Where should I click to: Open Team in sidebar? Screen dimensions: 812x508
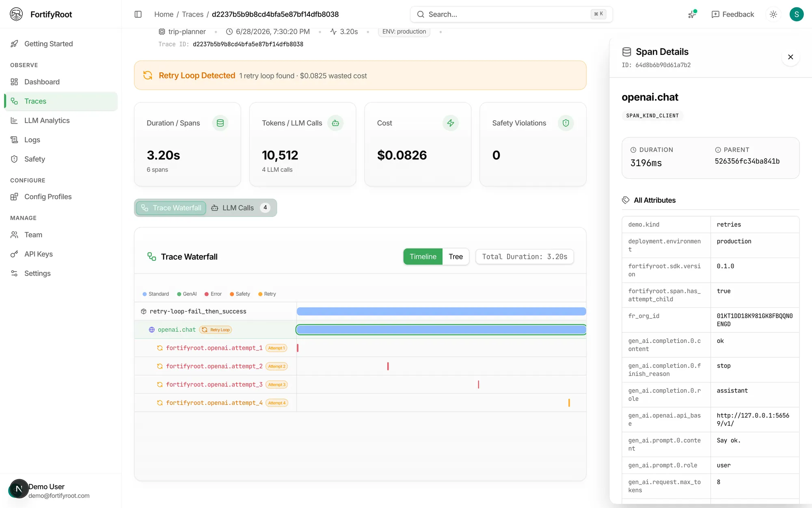tap(61, 235)
